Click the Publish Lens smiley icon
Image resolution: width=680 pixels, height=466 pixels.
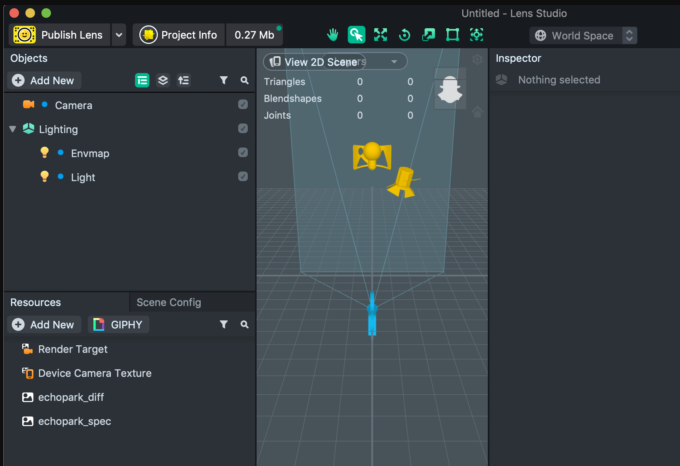[x=24, y=35]
